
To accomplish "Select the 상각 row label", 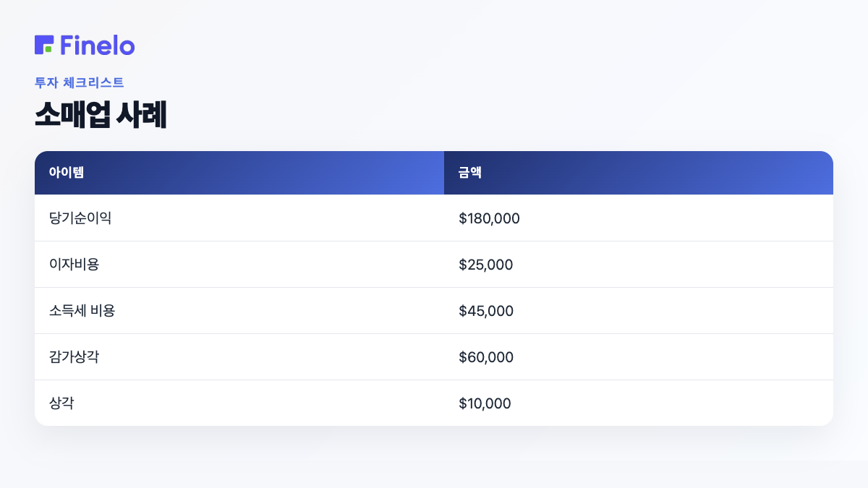I will coord(61,403).
